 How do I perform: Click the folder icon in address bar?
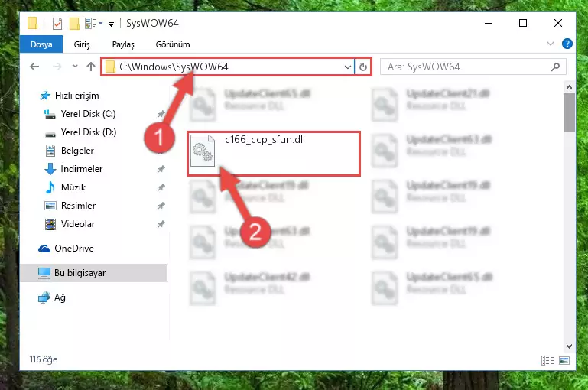pyautogui.click(x=110, y=67)
